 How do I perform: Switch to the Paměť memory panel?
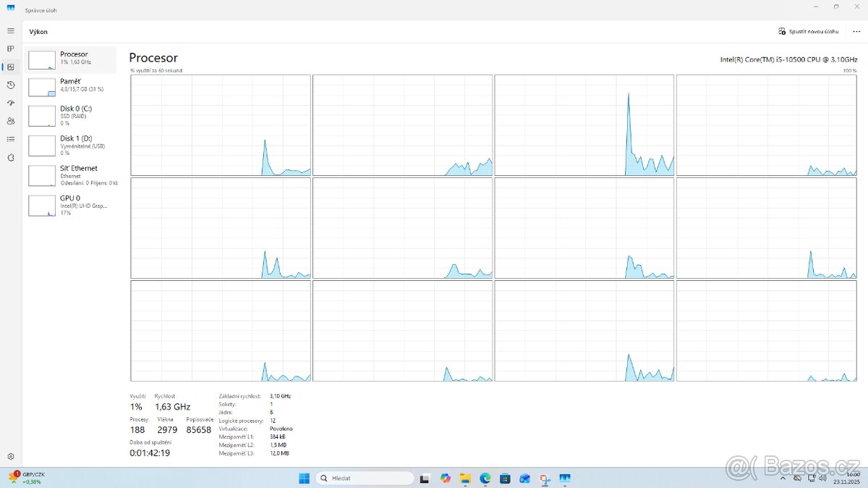70,87
